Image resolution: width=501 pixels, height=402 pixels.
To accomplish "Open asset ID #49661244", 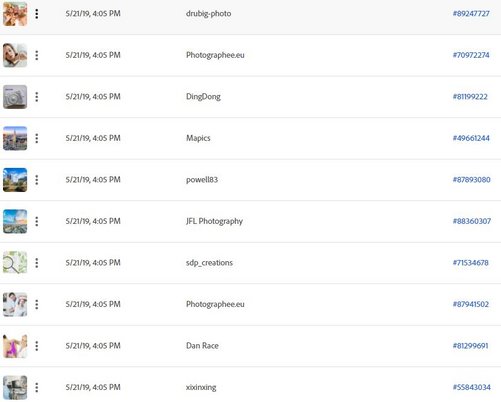I will click(x=471, y=138).
